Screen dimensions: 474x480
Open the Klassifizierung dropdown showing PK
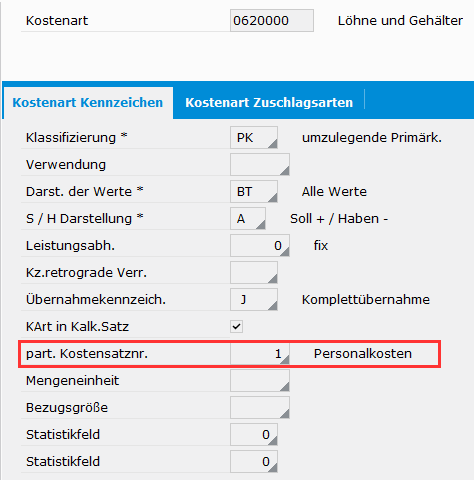[254, 137]
